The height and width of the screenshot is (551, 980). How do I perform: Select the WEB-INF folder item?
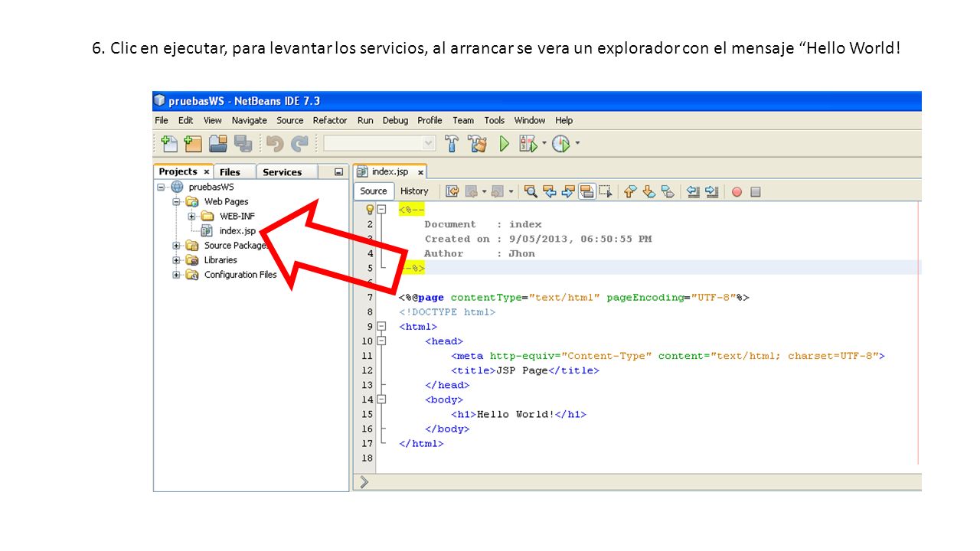[228, 217]
